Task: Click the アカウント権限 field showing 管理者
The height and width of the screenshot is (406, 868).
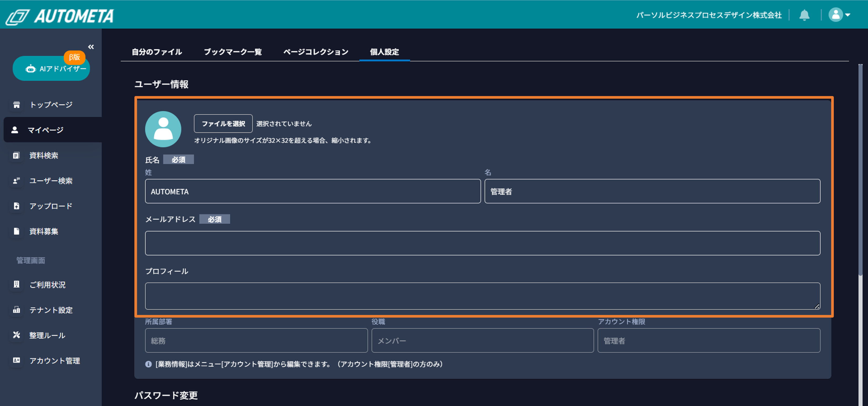Action: point(709,340)
